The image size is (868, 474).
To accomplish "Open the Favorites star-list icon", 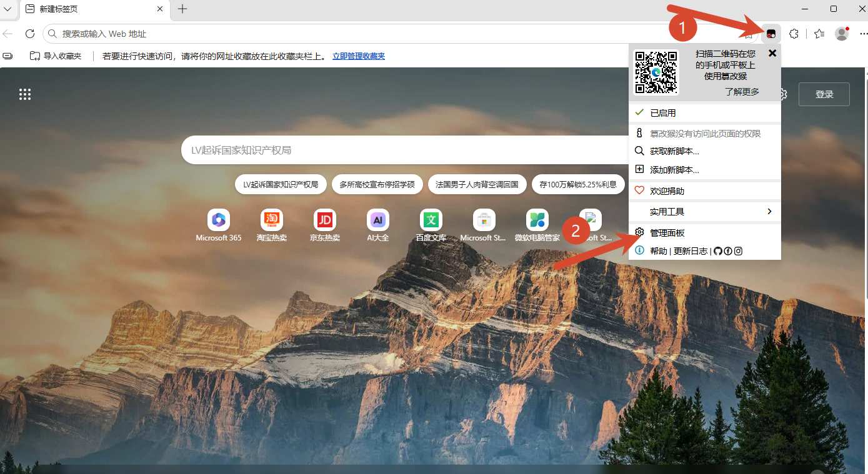I will tap(819, 34).
